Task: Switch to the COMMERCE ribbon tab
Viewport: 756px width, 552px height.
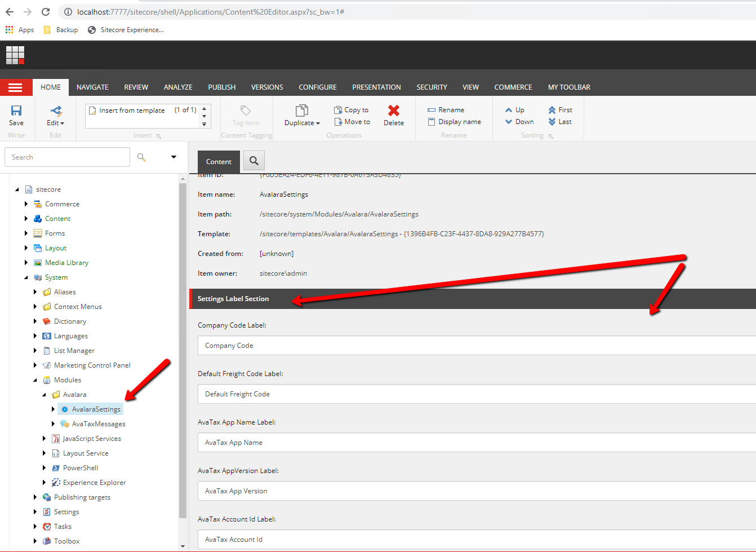Action: click(513, 87)
